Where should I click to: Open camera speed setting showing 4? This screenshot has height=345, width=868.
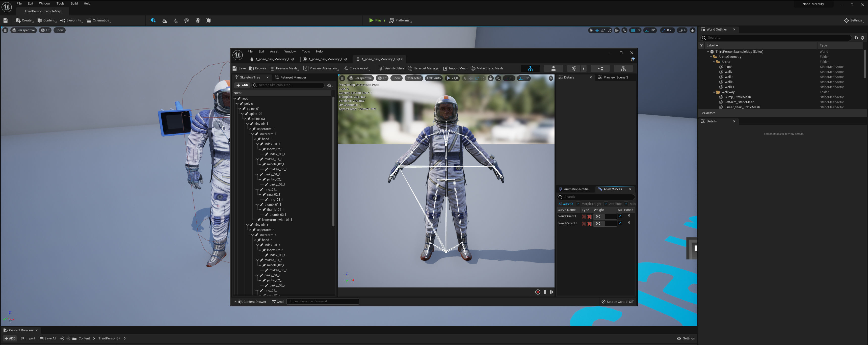[x=682, y=30]
